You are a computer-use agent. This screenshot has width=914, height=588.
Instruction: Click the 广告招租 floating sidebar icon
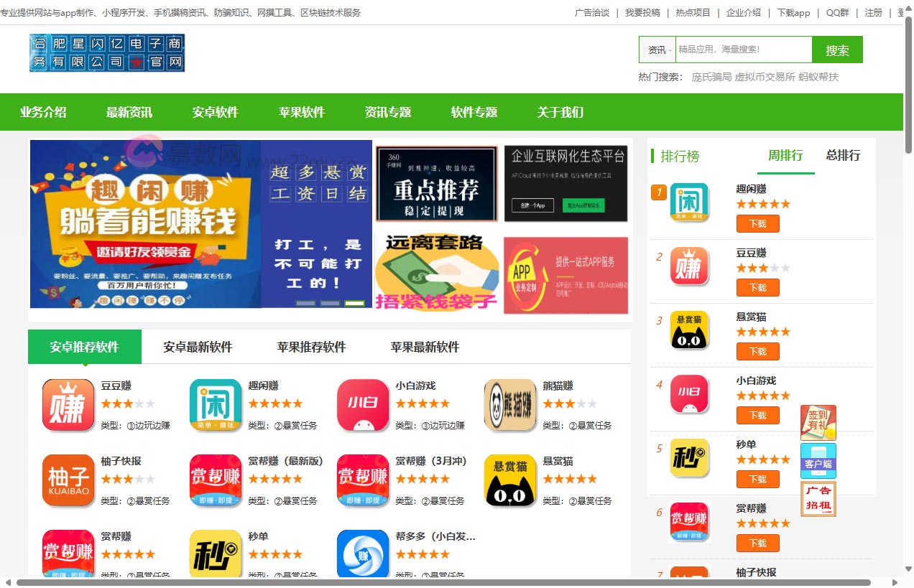click(818, 499)
